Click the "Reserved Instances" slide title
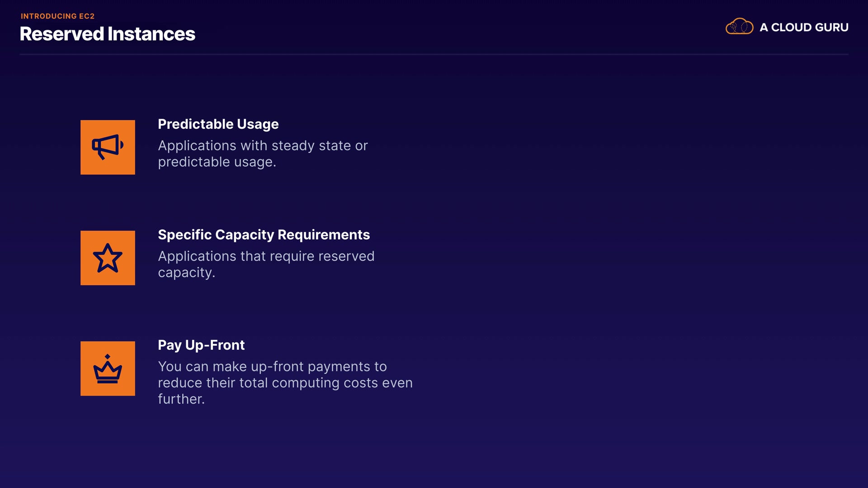 [x=107, y=34]
